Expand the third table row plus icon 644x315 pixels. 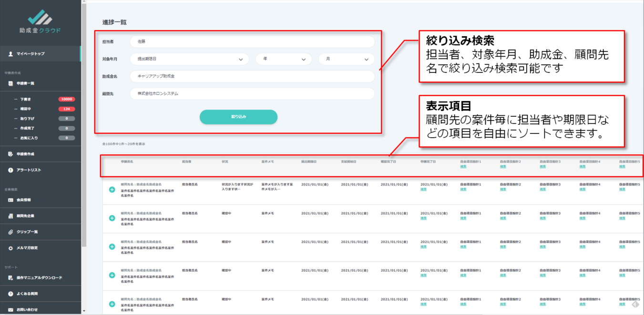[x=112, y=247]
